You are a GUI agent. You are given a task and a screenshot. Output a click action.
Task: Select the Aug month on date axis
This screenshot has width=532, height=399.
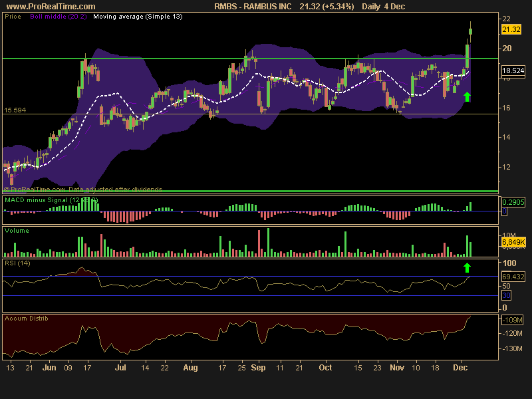click(190, 368)
